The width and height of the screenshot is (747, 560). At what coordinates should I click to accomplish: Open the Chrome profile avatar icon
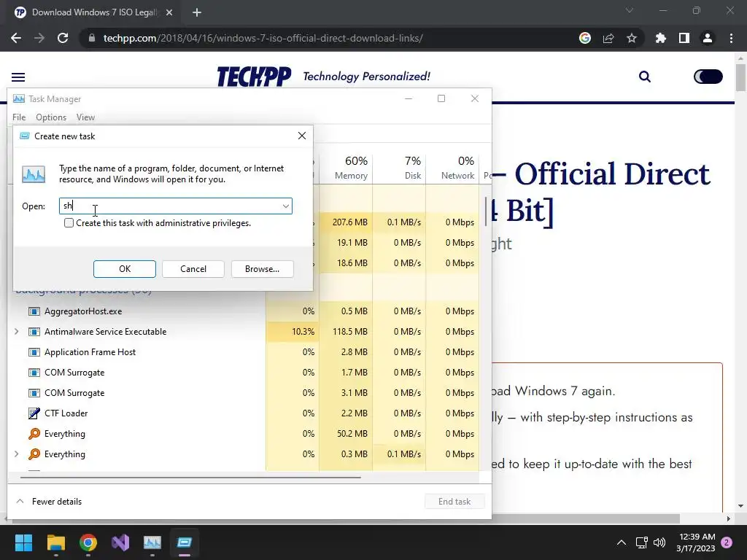[708, 38]
